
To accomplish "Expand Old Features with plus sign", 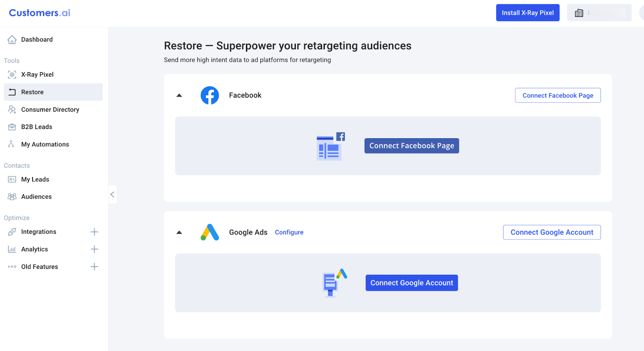I will tap(94, 267).
